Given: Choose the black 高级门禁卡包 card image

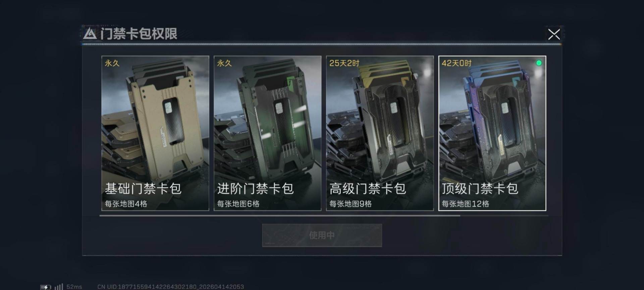Looking at the screenshot, I should pos(380,133).
